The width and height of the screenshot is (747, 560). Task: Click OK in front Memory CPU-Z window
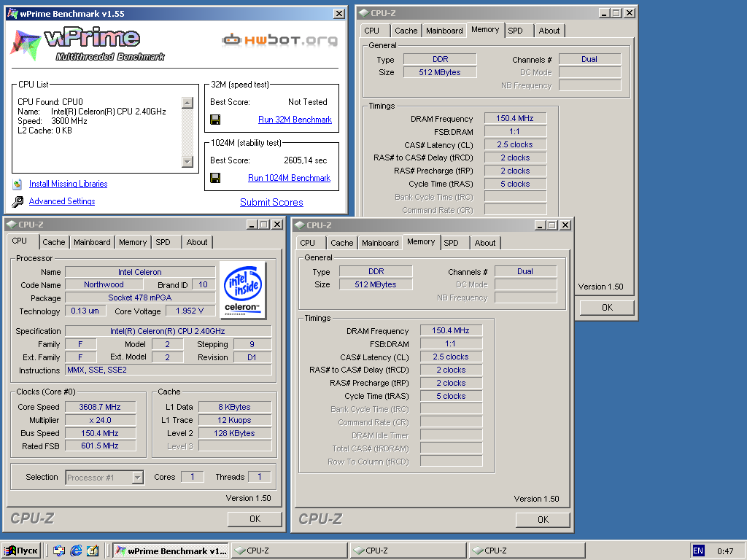(x=543, y=519)
